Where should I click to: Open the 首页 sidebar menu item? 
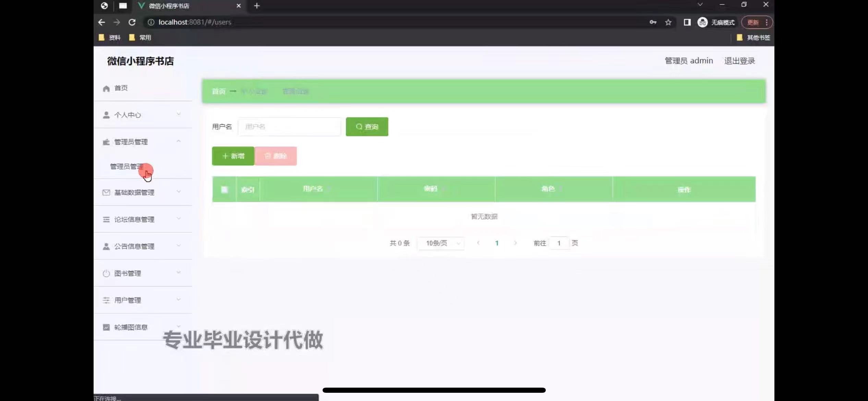pyautogui.click(x=143, y=88)
